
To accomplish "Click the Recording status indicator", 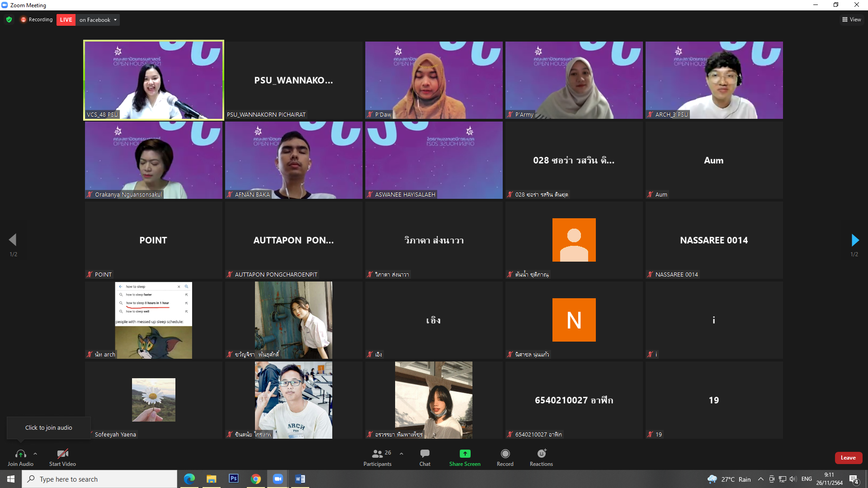I will [37, 19].
